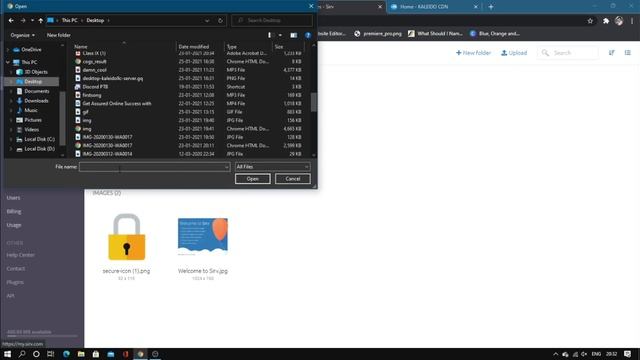The image size is (640, 360).
Task: Click the Open button
Action: click(252, 179)
